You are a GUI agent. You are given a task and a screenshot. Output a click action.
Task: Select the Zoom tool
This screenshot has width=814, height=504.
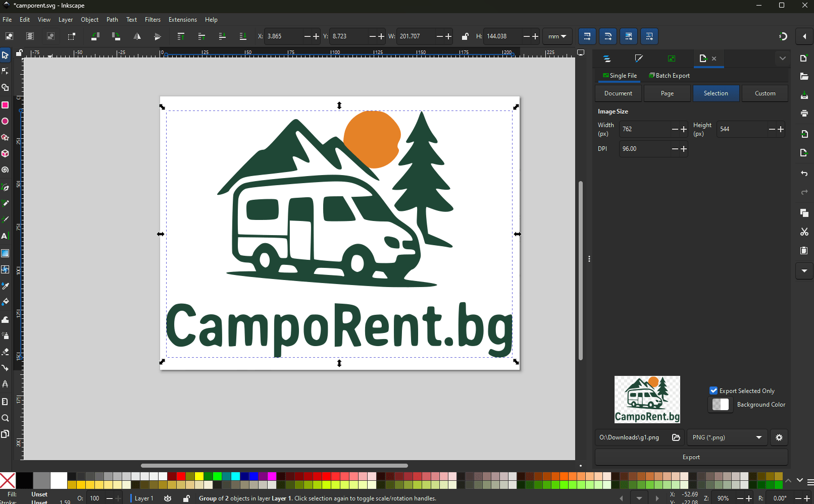tap(5, 418)
